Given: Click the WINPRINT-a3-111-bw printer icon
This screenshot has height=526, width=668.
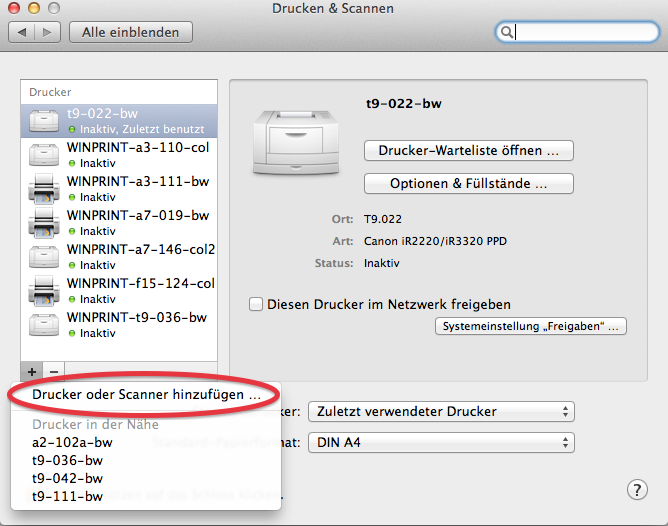Looking at the screenshot, I should [x=46, y=189].
